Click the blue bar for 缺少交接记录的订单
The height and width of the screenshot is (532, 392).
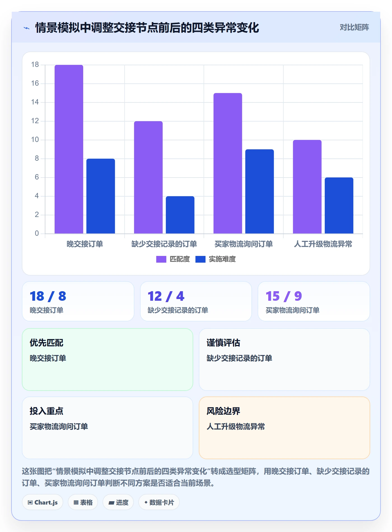click(180, 215)
